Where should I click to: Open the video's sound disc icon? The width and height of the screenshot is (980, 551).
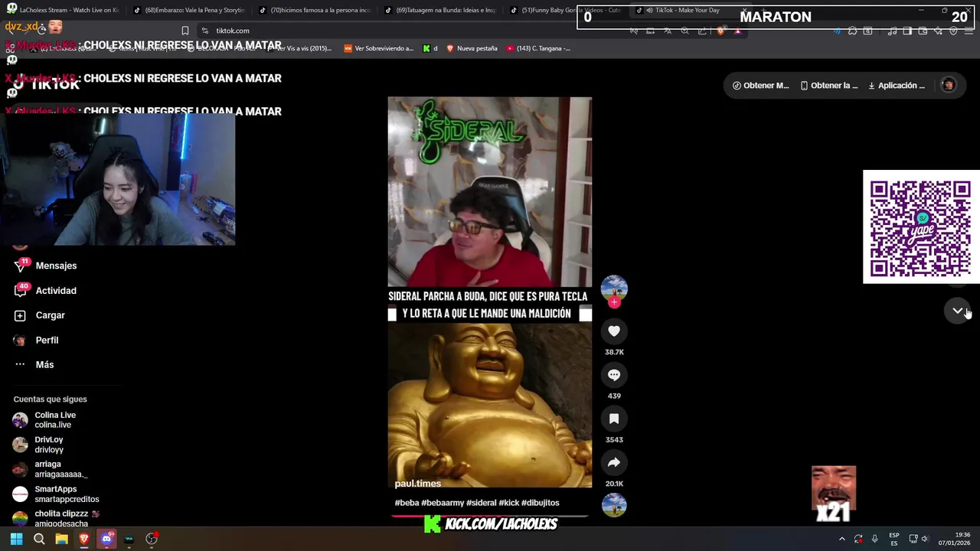(614, 506)
